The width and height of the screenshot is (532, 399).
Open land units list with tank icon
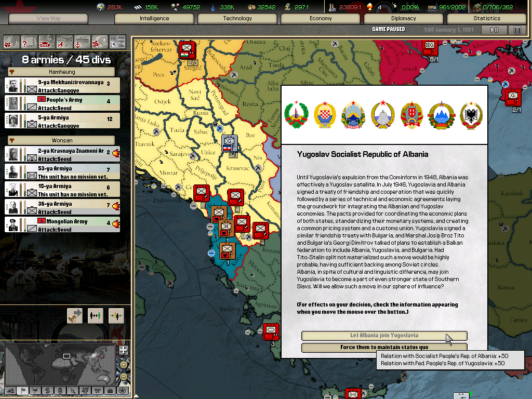[47, 41]
